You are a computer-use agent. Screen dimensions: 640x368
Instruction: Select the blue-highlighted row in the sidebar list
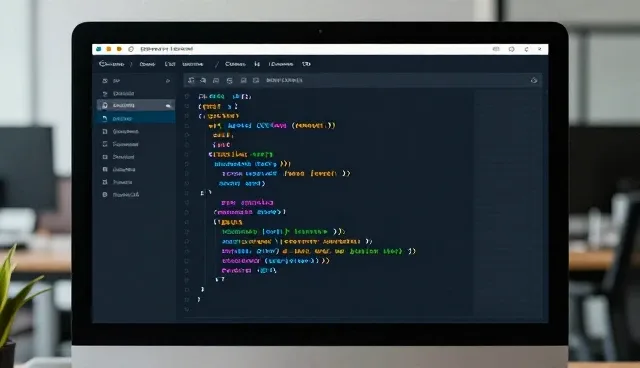coord(136,118)
